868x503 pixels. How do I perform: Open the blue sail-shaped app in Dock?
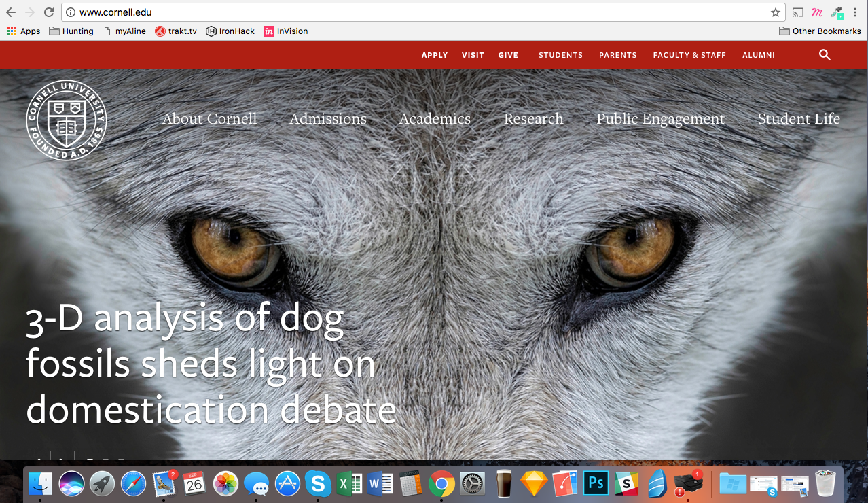pyautogui.click(x=657, y=484)
